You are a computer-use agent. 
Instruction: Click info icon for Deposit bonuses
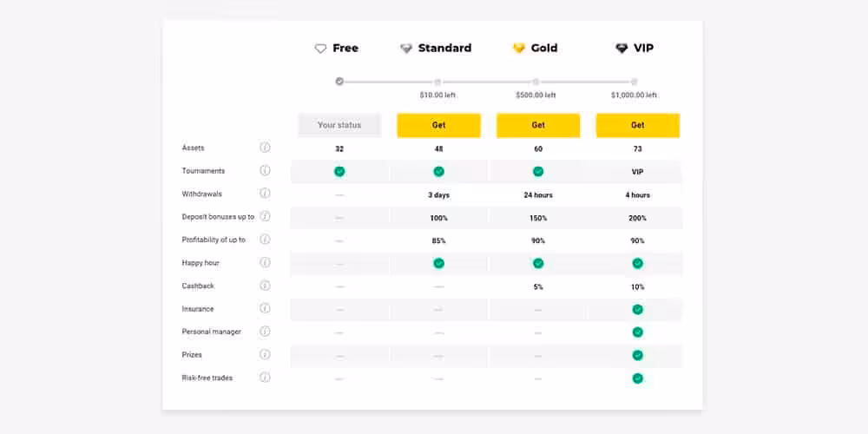[x=265, y=216]
